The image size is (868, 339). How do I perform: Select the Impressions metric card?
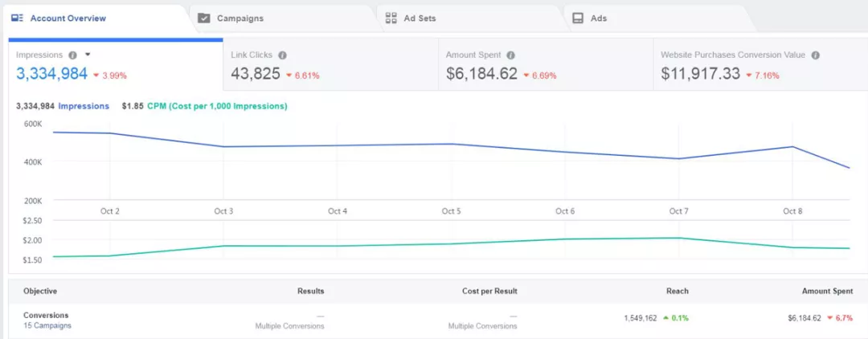tap(116, 65)
